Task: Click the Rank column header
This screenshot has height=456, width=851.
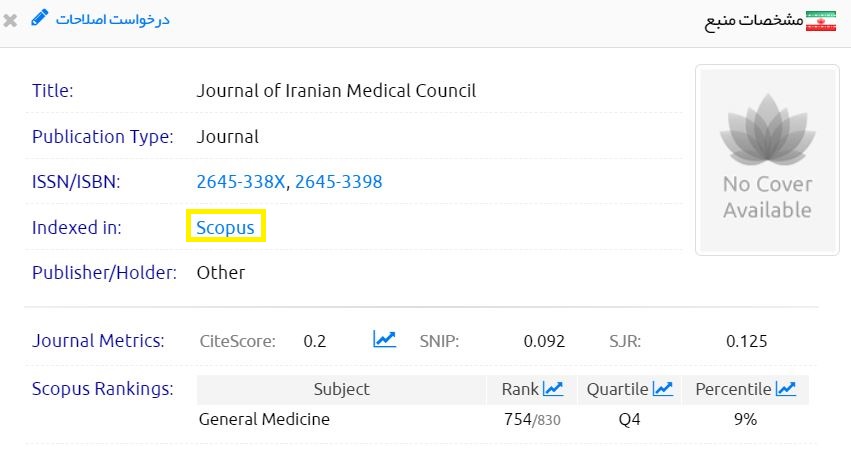Action: coord(521,389)
